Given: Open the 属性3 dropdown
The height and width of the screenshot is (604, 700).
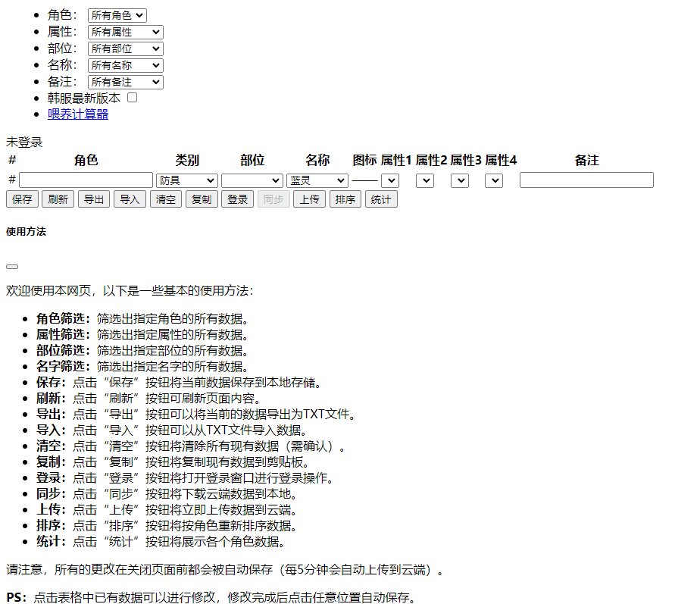Looking at the screenshot, I should coord(460,180).
